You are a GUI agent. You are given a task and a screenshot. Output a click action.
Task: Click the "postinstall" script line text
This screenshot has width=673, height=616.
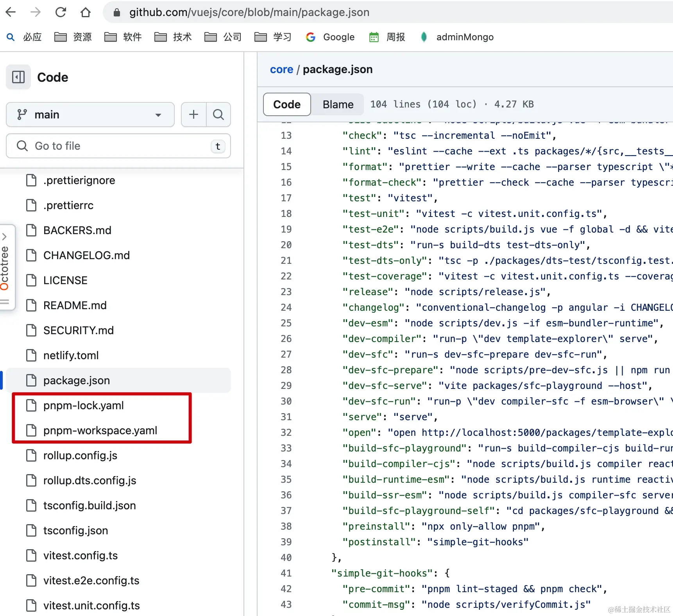pyautogui.click(x=435, y=542)
